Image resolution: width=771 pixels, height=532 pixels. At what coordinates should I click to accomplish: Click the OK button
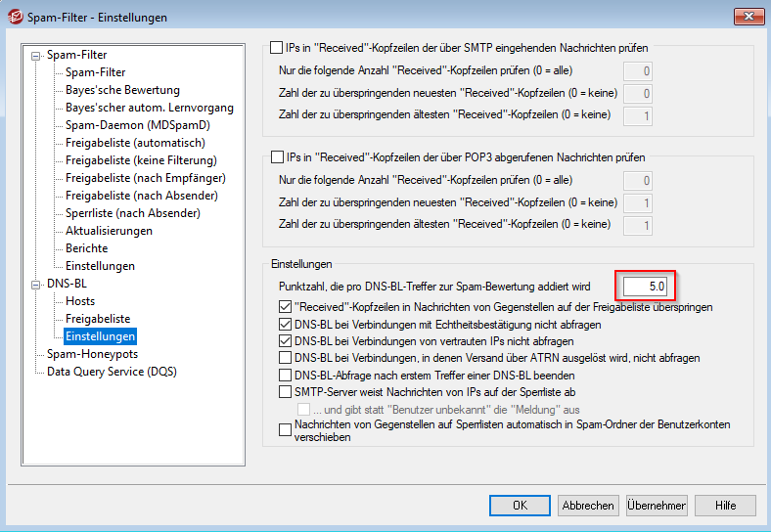pyautogui.click(x=520, y=506)
